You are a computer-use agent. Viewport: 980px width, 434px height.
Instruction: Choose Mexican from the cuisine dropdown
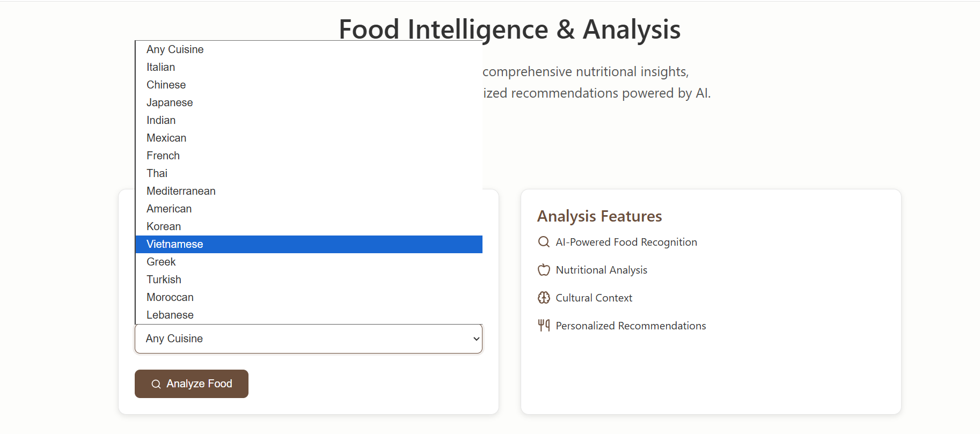pos(166,138)
